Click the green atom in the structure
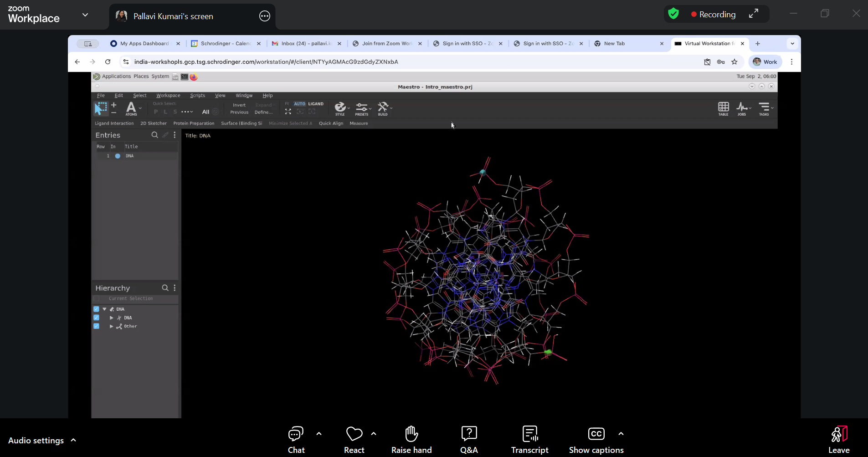The width and height of the screenshot is (868, 457). tap(548, 352)
